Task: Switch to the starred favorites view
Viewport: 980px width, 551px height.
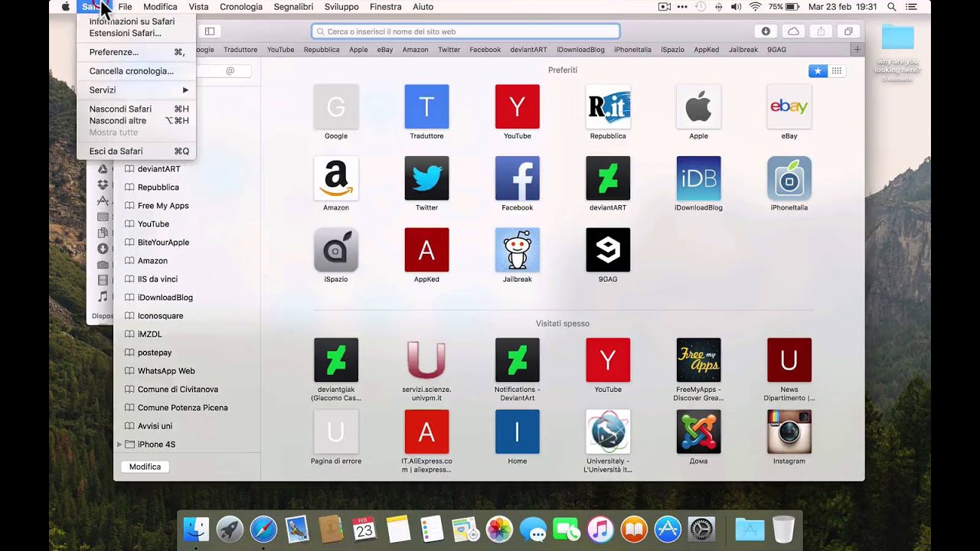Action: 818,70
